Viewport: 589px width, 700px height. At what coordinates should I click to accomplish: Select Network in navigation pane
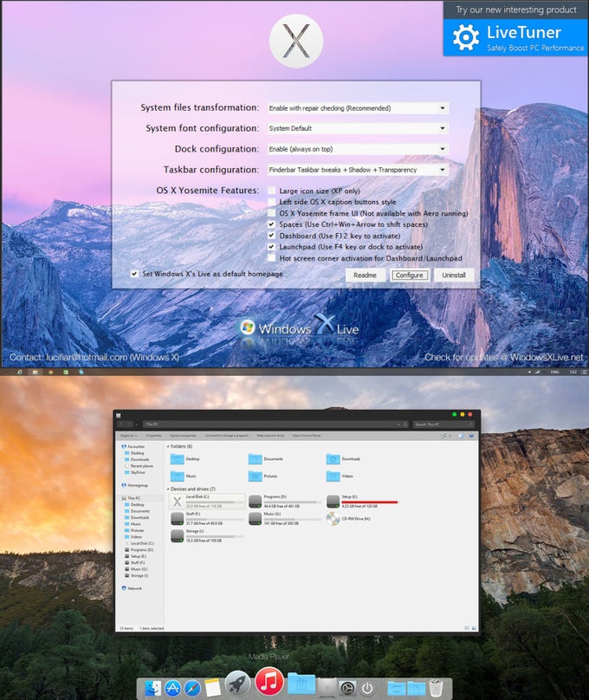pyautogui.click(x=132, y=588)
